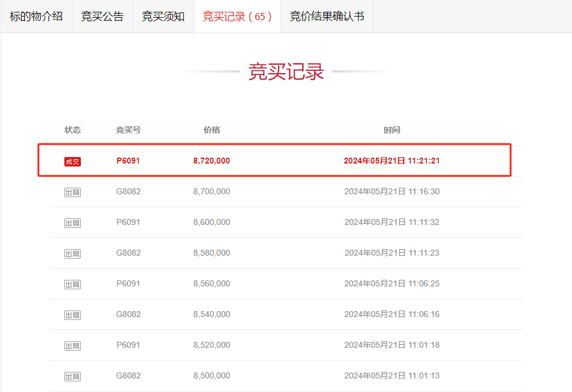Click 出局 badge beside 8,700,000 bid
The height and width of the screenshot is (392, 572).
coord(73,192)
